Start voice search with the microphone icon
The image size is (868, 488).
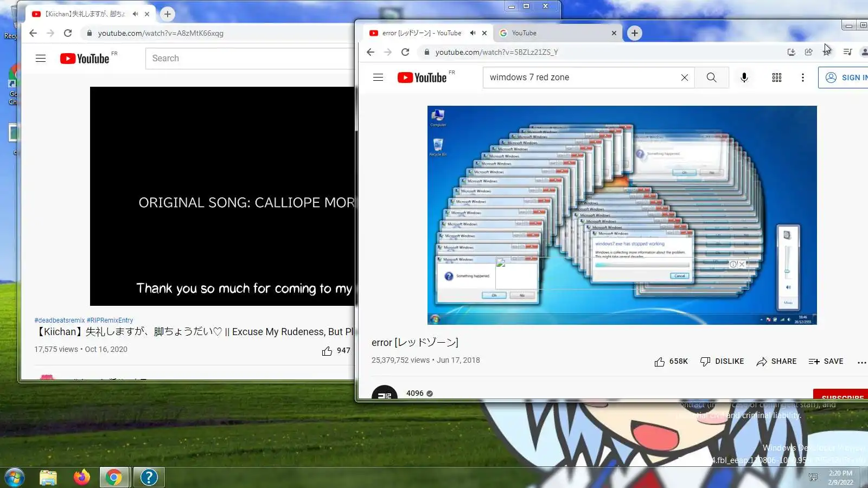click(744, 78)
